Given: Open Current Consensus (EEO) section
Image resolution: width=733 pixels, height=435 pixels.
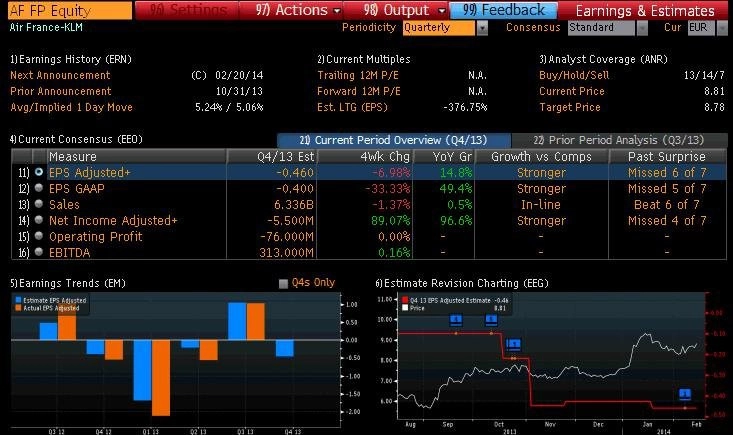Looking at the screenshot, I should click(76, 139).
